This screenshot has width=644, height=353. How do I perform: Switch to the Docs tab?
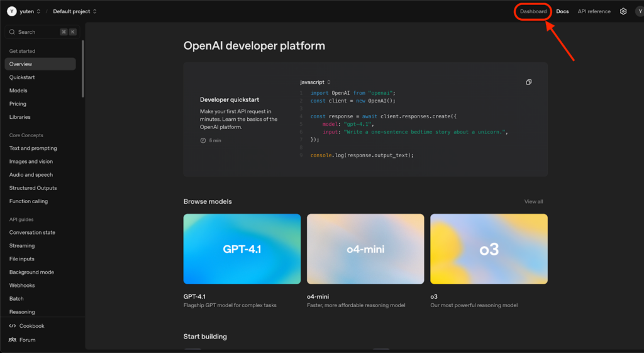point(562,11)
